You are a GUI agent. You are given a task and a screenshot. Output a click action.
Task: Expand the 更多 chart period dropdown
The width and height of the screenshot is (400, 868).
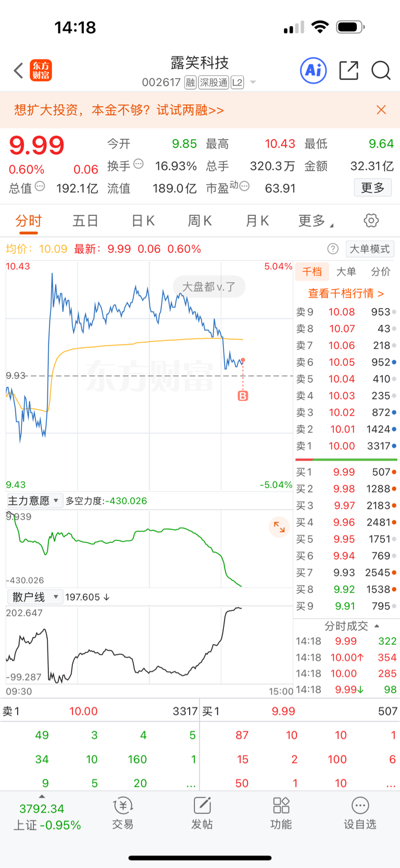[x=316, y=221]
